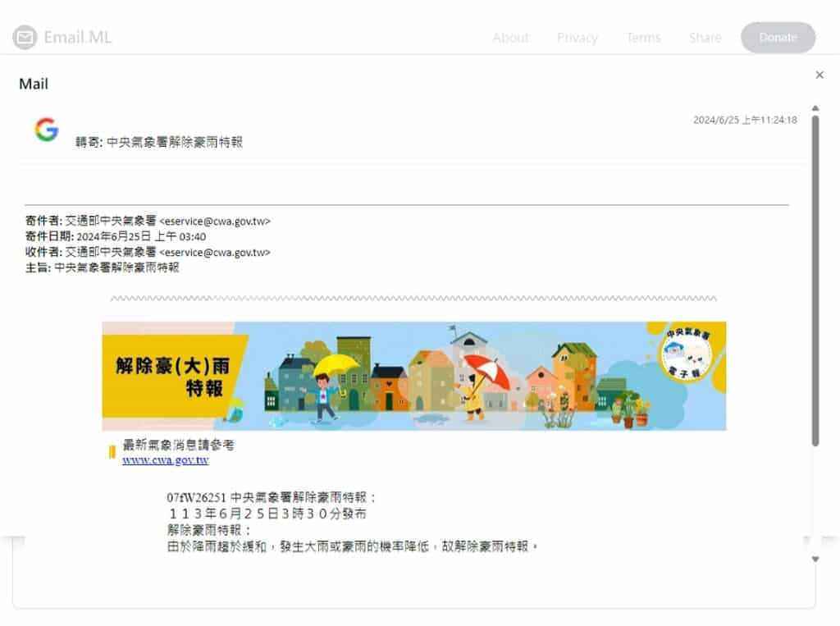Viewport: 840px width, 626px height.
Task: Click the sentence beginning 由於降雨趨於緩和
Action: click(353, 546)
